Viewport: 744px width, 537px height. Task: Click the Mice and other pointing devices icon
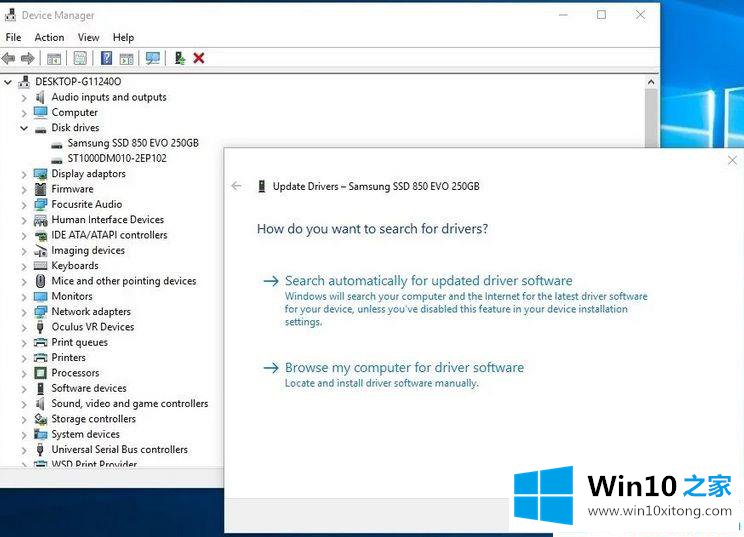pyautogui.click(x=41, y=281)
